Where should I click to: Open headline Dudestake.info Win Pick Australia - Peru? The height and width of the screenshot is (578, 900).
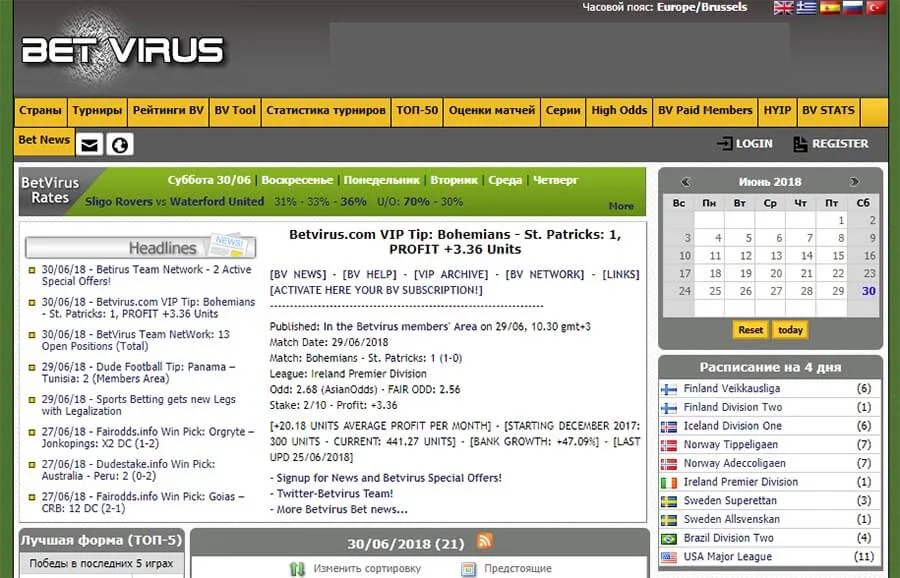click(x=129, y=470)
